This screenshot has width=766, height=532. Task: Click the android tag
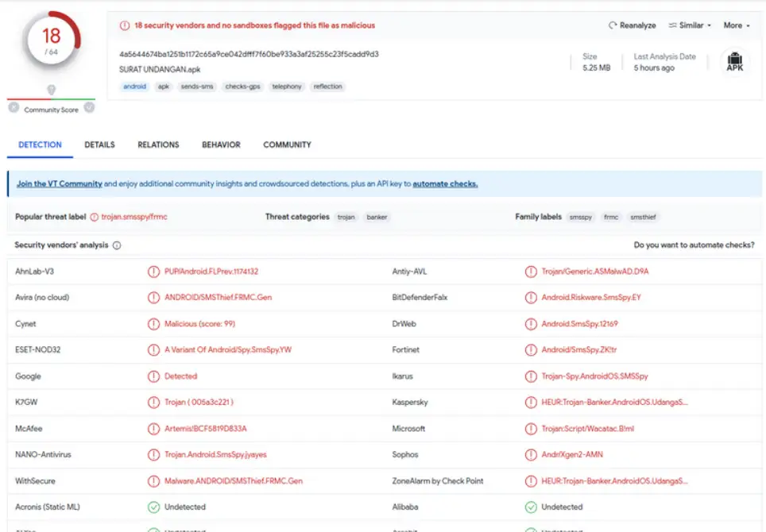pos(134,87)
